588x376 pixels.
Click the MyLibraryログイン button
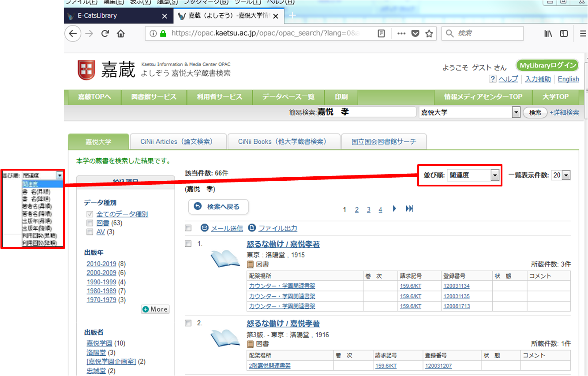click(547, 66)
